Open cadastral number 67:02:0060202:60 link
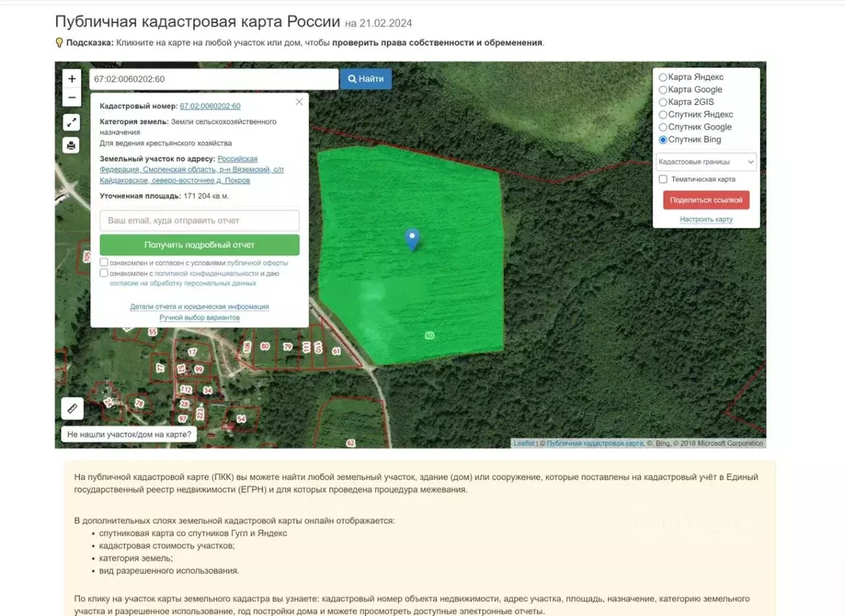The image size is (845, 616). [210, 106]
